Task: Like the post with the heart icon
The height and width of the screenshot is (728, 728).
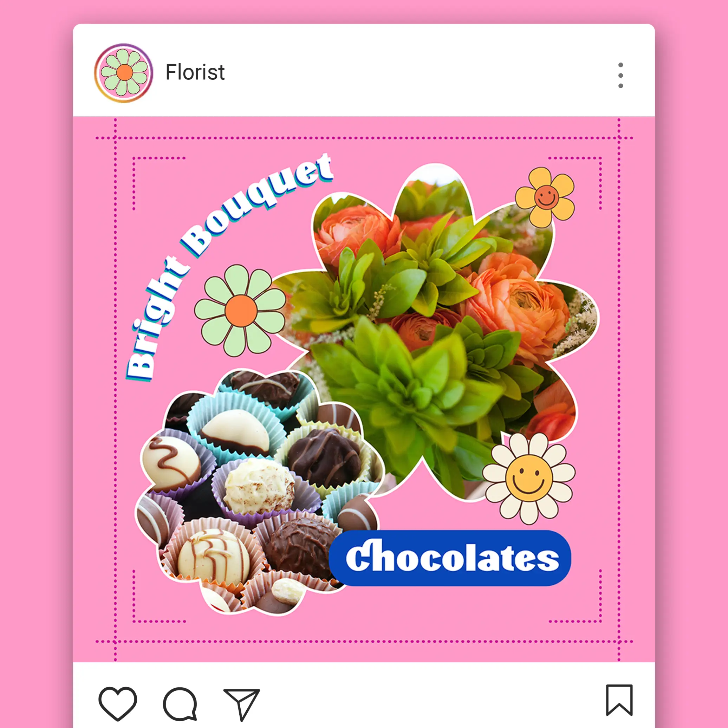Action: pos(118,703)
